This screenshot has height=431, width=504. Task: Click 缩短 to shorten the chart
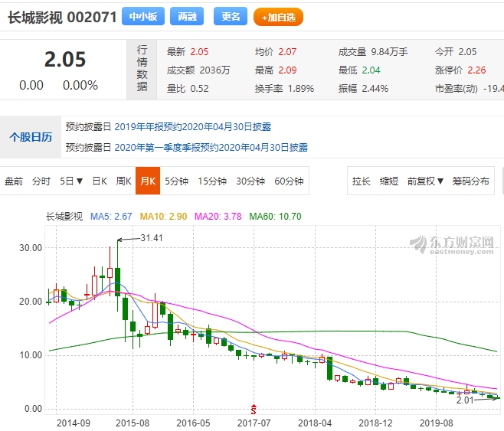click(x=389, y=181)
